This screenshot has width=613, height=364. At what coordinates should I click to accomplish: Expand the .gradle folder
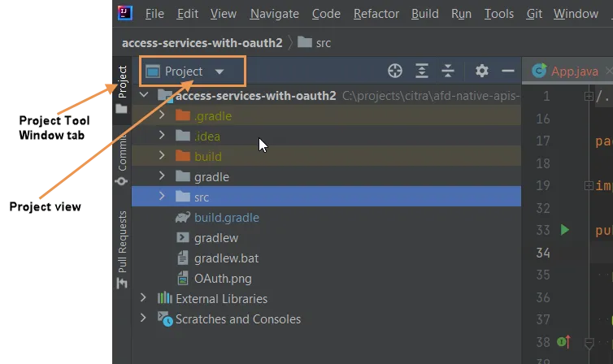[x=162, y=115]
